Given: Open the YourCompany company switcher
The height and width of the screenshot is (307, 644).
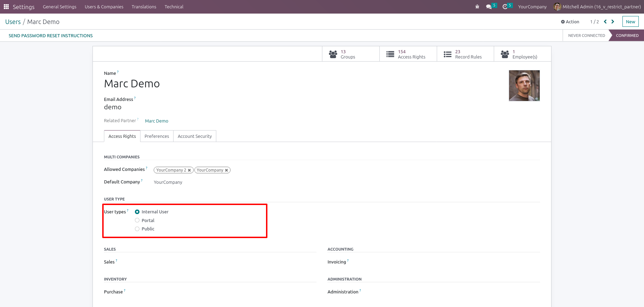Looking at the screenshot, I should coord(532,7).
